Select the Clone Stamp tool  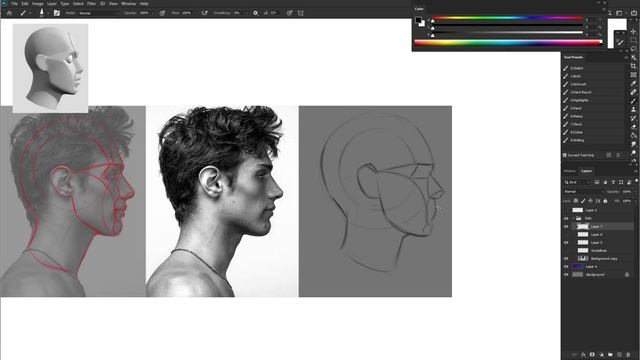tap(633, 110)
